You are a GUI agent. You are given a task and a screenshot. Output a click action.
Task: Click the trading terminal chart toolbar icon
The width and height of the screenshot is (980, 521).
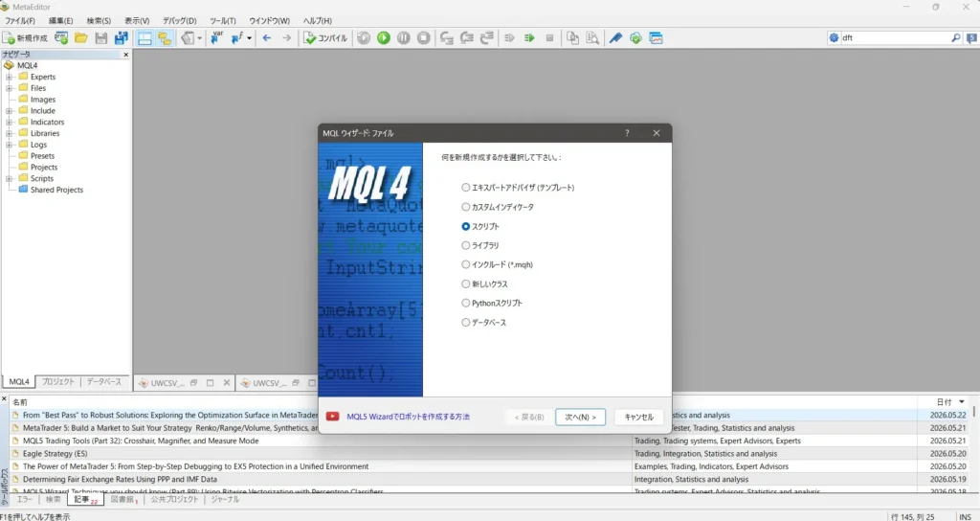click(x=656, y=38)
